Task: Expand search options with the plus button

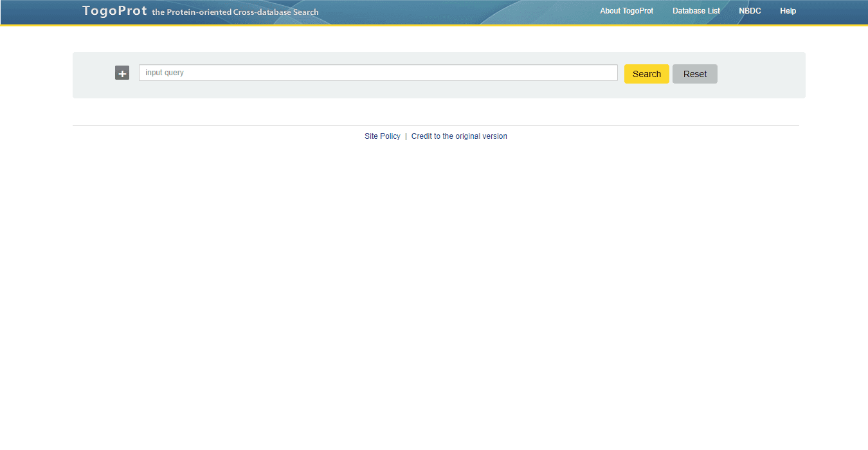Action: click(x=122, y=73)
